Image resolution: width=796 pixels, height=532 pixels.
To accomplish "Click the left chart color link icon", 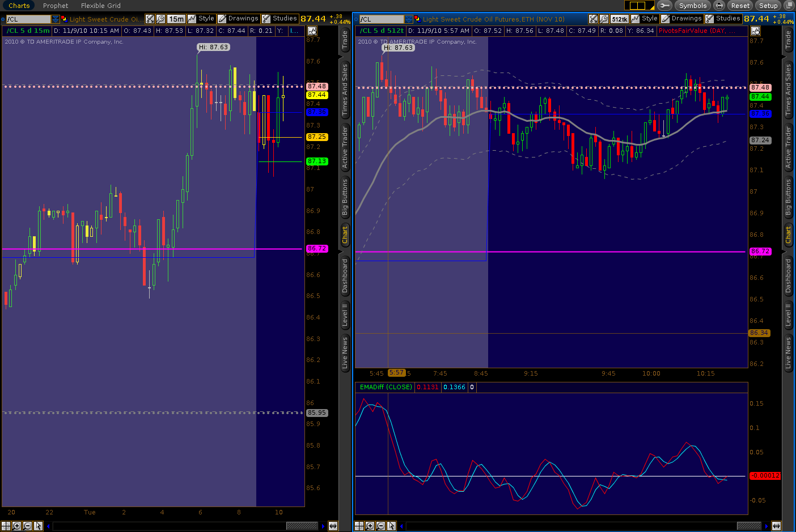I will 64,19.
